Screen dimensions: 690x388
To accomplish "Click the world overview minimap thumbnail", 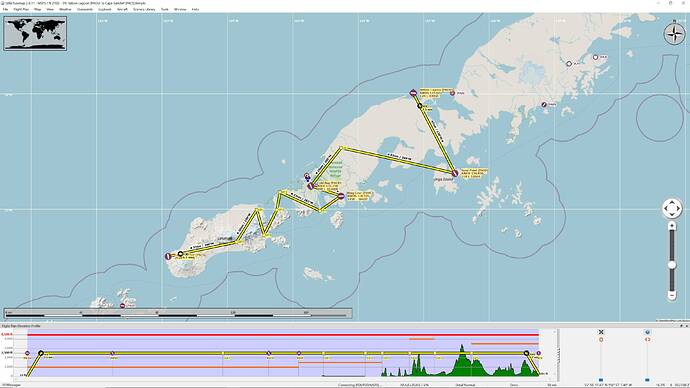I will [35, 33].
